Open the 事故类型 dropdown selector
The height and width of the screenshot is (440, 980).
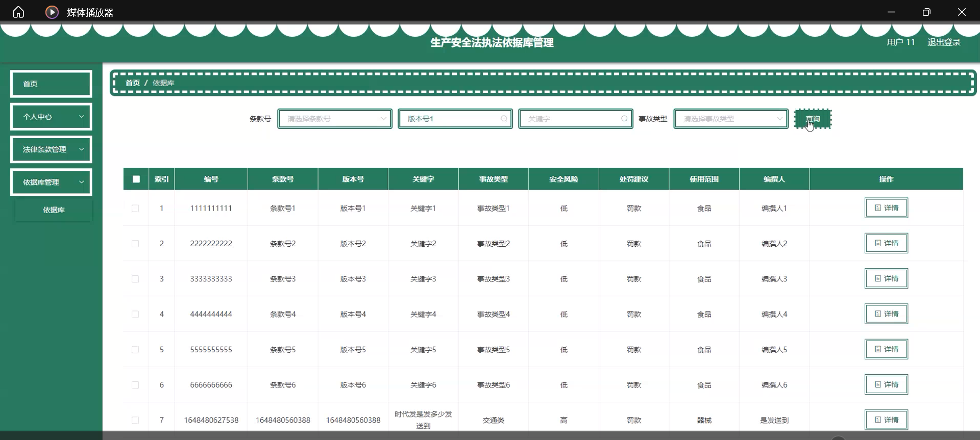(x=731, y=119)
